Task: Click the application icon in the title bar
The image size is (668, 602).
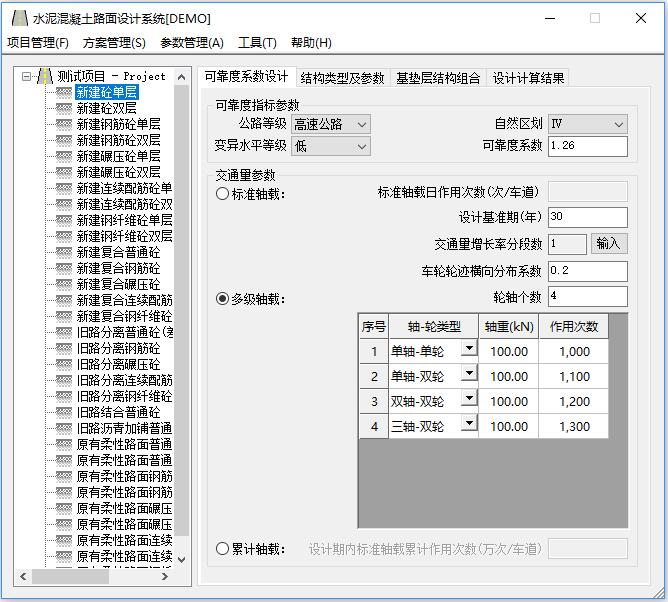Action: pos(20,18)
